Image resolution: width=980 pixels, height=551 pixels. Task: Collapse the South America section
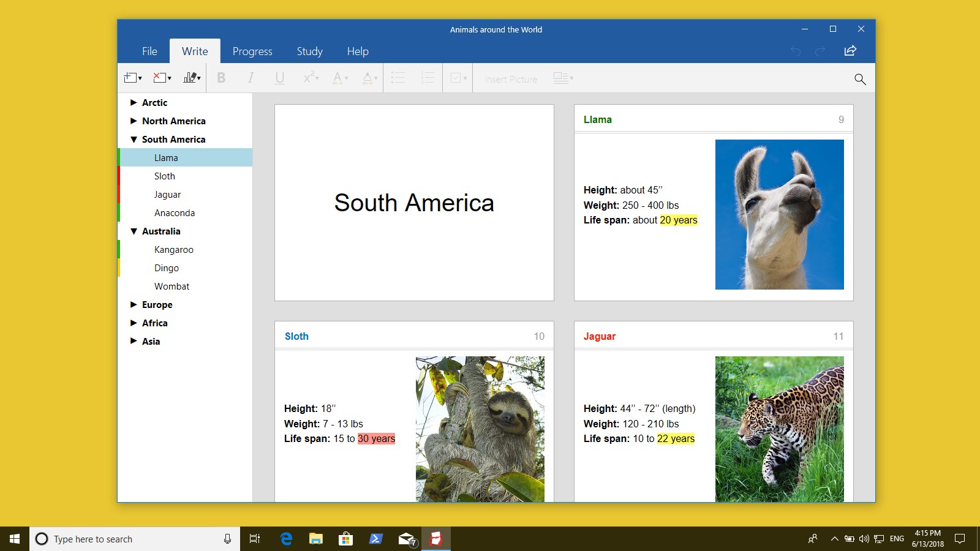point(134,139)
